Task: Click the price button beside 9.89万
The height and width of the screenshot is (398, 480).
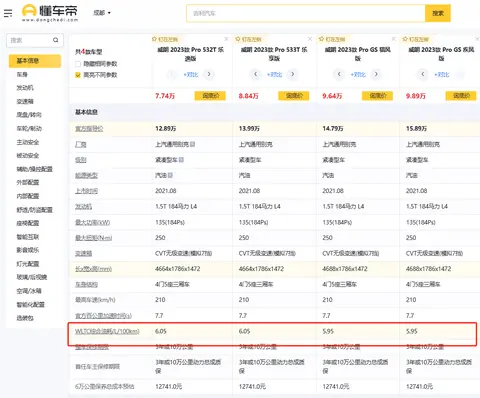Action: point(461,96)
